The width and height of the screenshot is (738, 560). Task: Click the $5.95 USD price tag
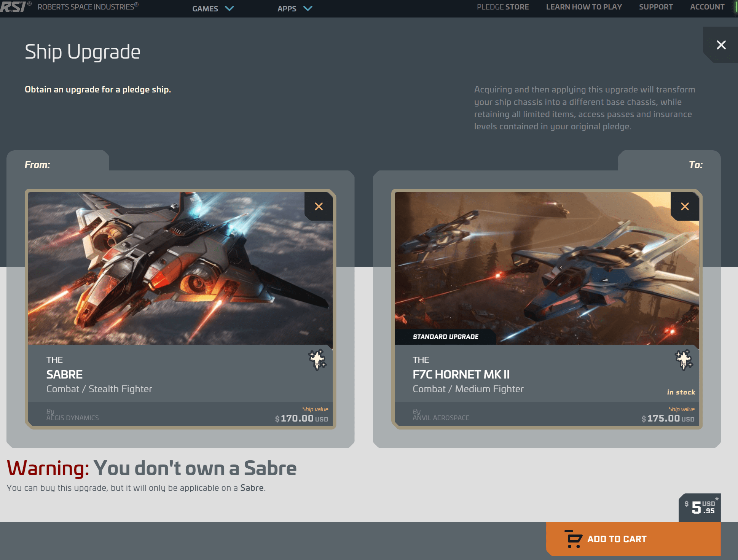point(700,508)
